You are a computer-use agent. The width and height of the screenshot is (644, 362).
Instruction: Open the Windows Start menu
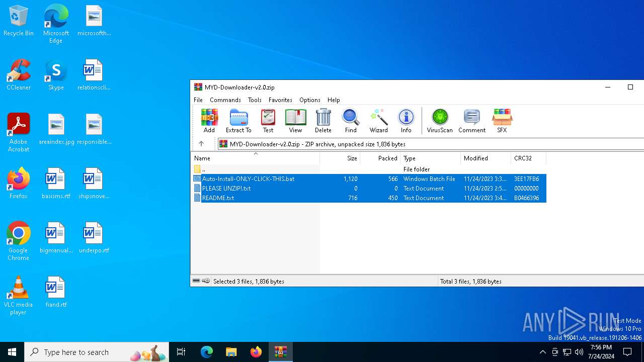12,352
